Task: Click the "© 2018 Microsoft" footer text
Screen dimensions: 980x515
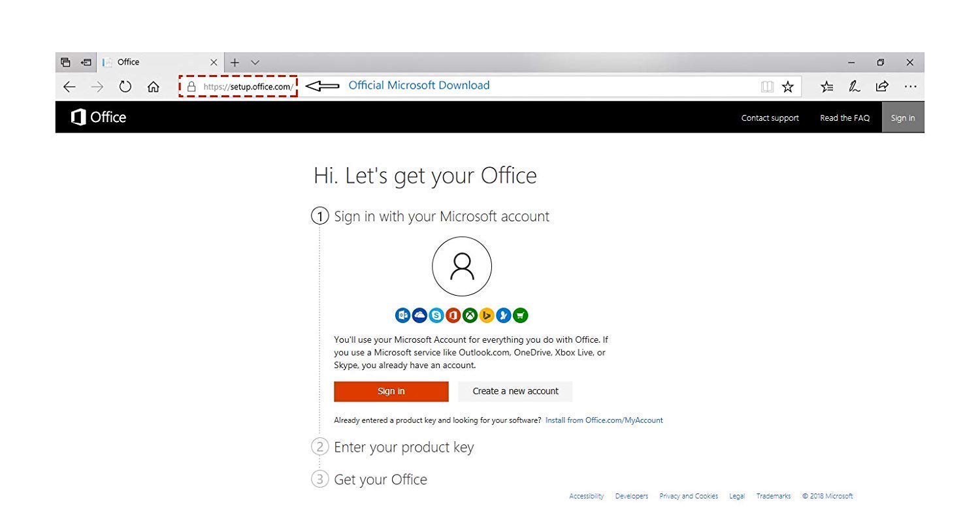Action: click(827, 496)
